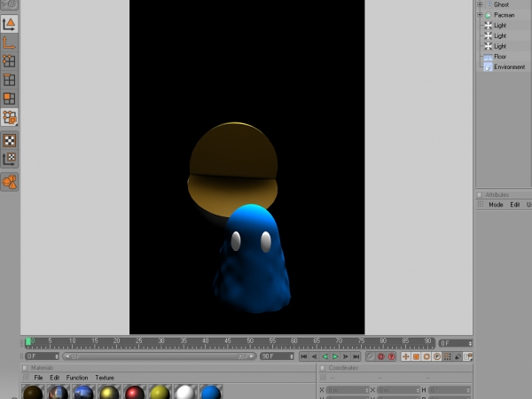Select the second sky-reflection material thumbnail
Viewport: 532px width, 399px height.
click(59, 392)
